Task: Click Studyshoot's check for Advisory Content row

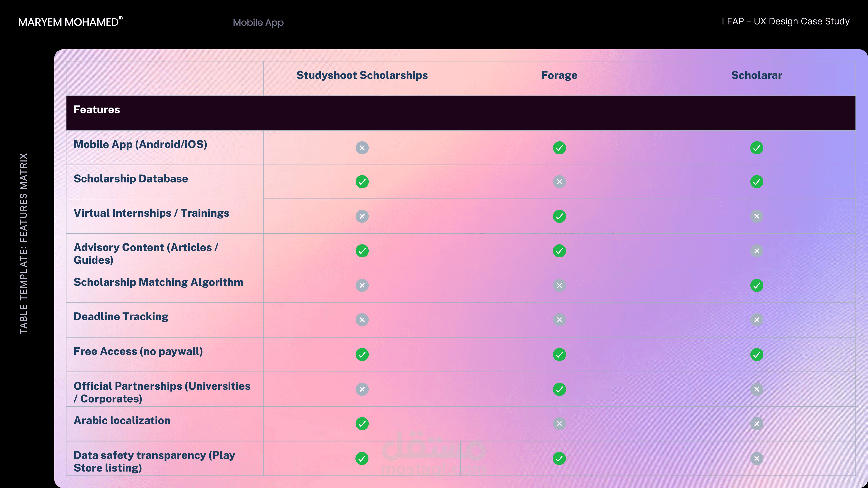Action: click(362, 251)
